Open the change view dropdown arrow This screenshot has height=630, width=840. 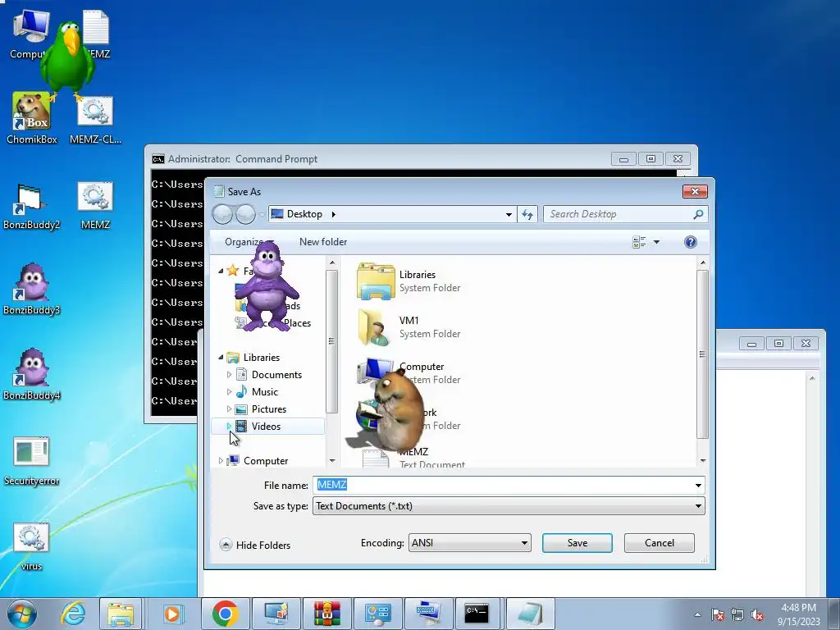click(656, 242)
